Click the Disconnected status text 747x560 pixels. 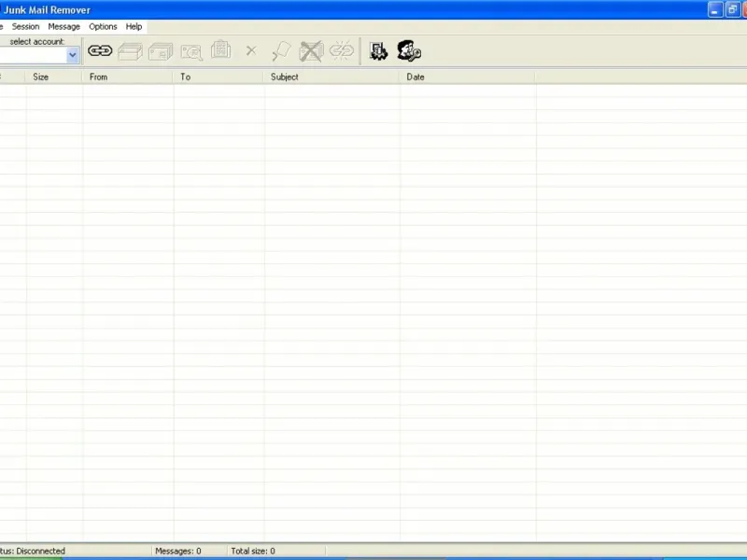(33, 551)
